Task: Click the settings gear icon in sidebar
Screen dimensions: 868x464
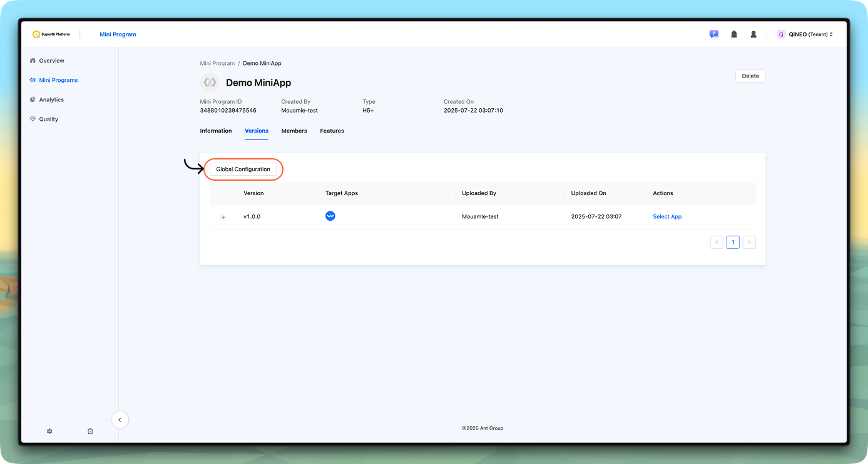Action: (49, 431)
